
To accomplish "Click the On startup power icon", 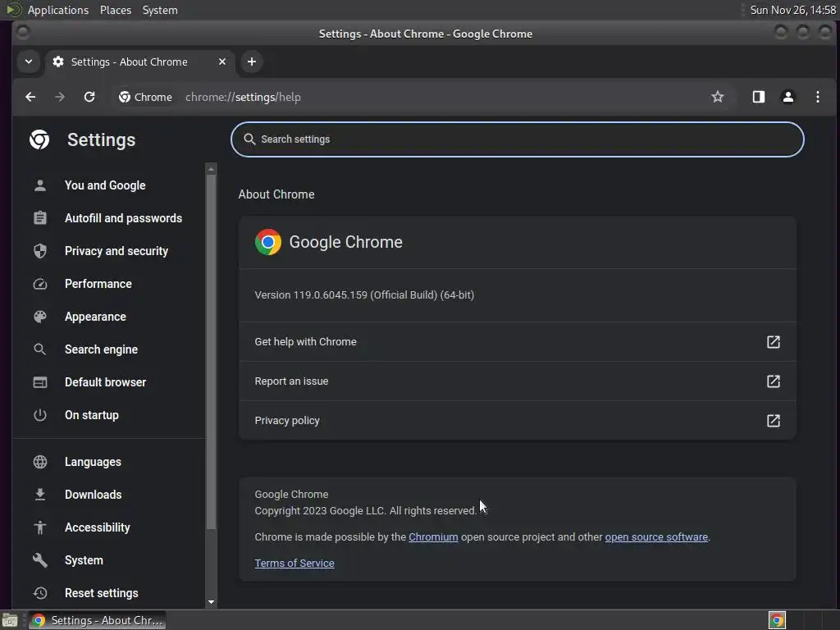I will [x=40, y=414].
